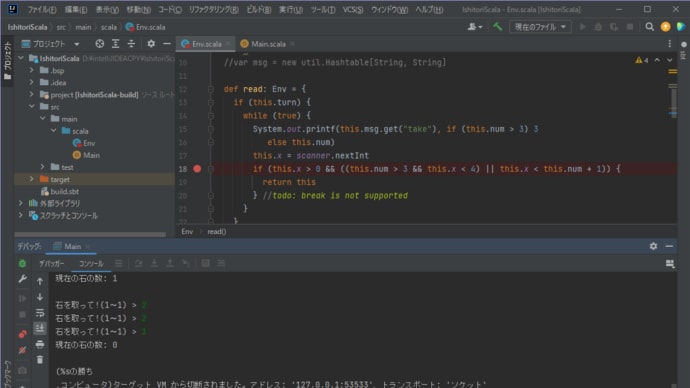This screenshot has height=388, width=690.
Task: Hide the project tool window with minus icon
Action: [x=166, y=44]
